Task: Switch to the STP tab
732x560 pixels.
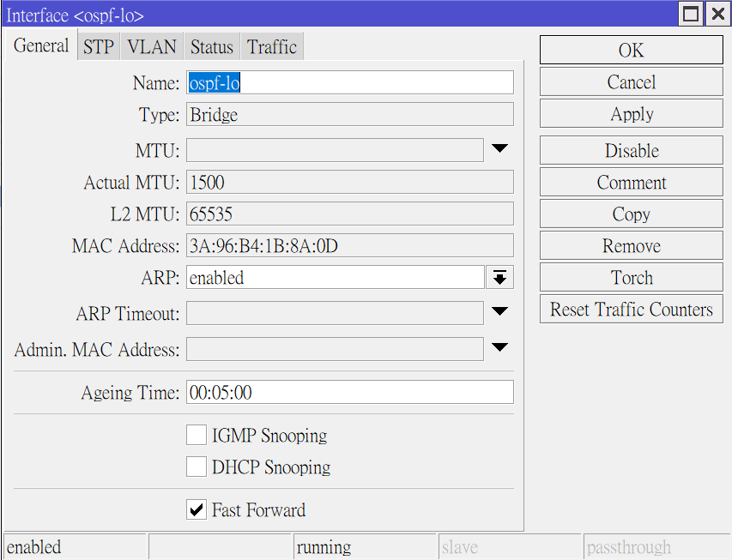Action: point(98,47)
